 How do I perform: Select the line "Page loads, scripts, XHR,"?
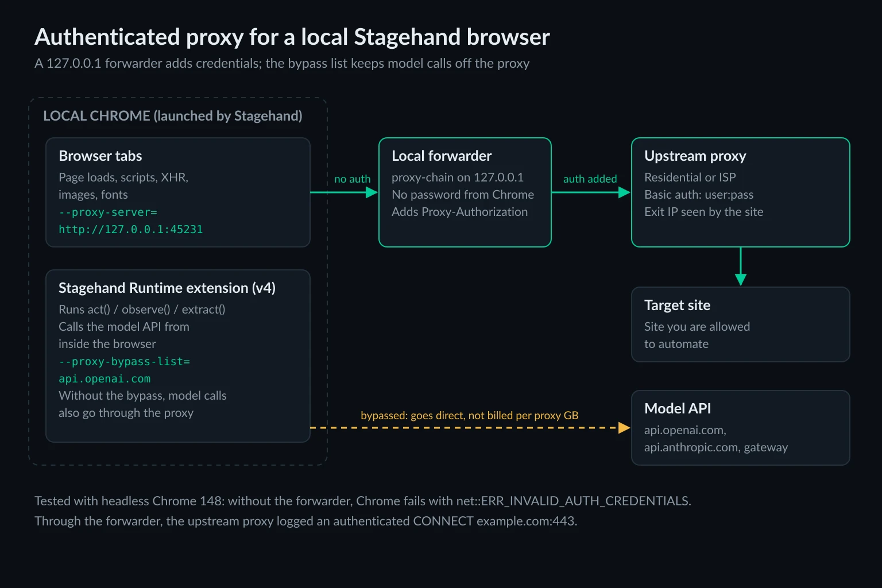(x=123, y=177)
